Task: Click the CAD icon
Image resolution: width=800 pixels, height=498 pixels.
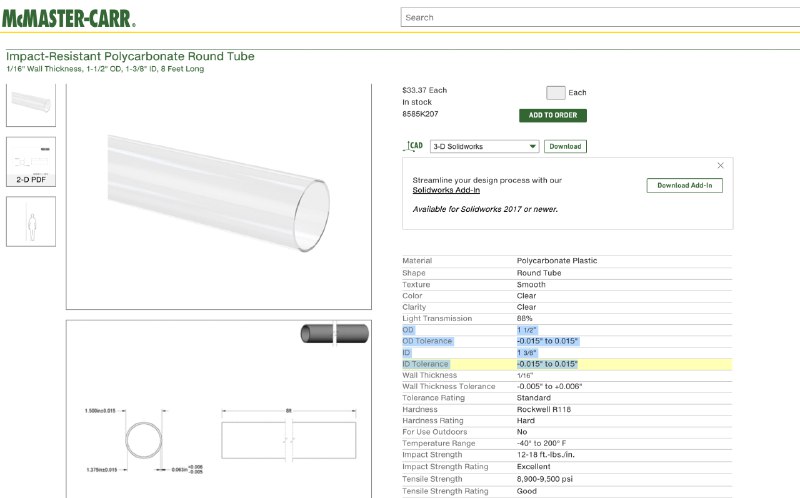Action: click(414, 146)
